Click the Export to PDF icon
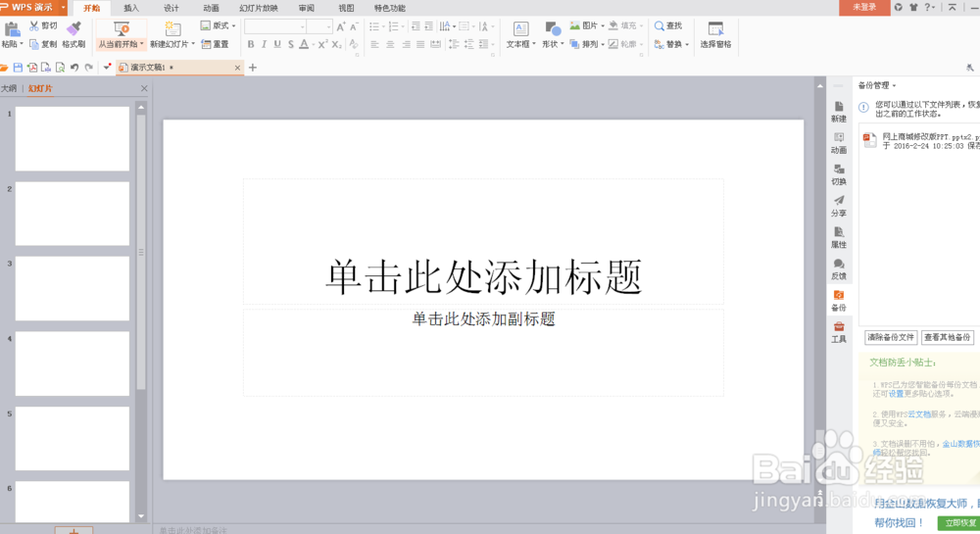980x534 pixels. [32, 68]
